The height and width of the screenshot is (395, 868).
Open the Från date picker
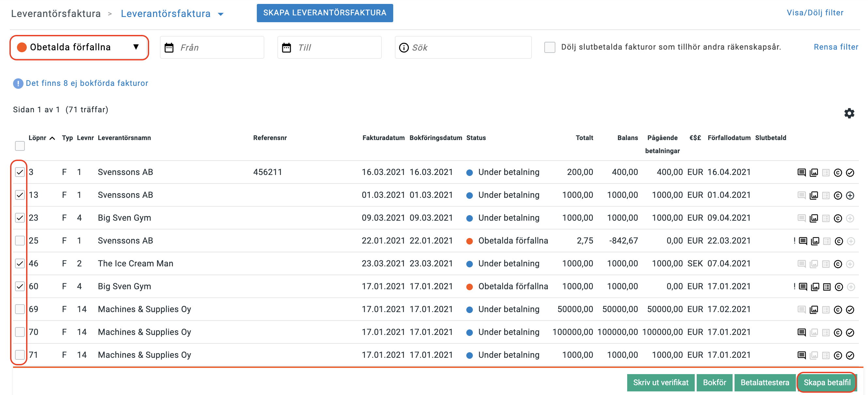coord(212,48)
